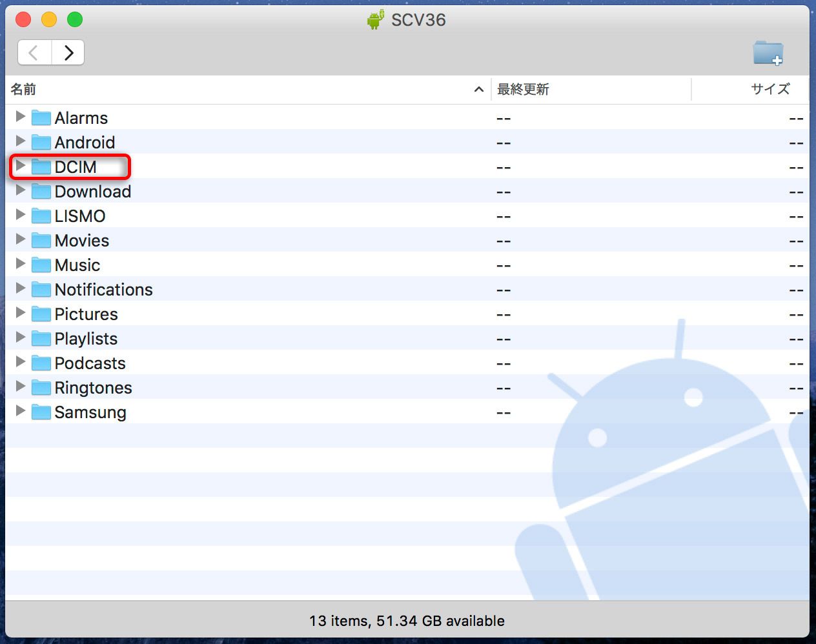Click the Ringtones folder name
Image resolution: width=816 pixels, height=644 pixels.
pos(94,388)
